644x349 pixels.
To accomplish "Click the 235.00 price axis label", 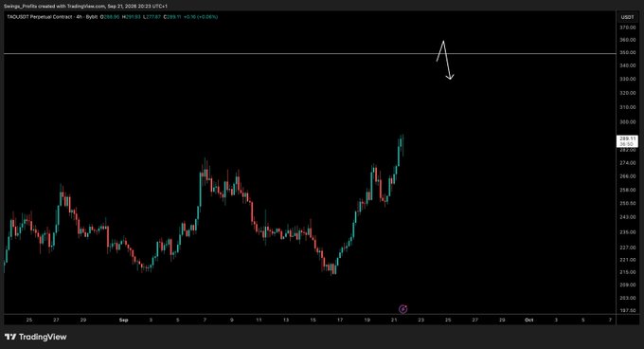I will click(x=628, y=232).
